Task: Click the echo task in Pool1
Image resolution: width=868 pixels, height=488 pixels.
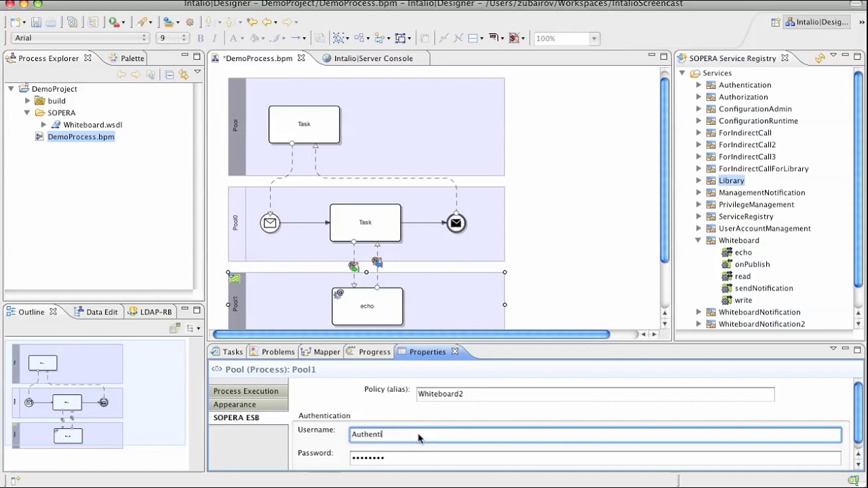Action: coord(367,306)
